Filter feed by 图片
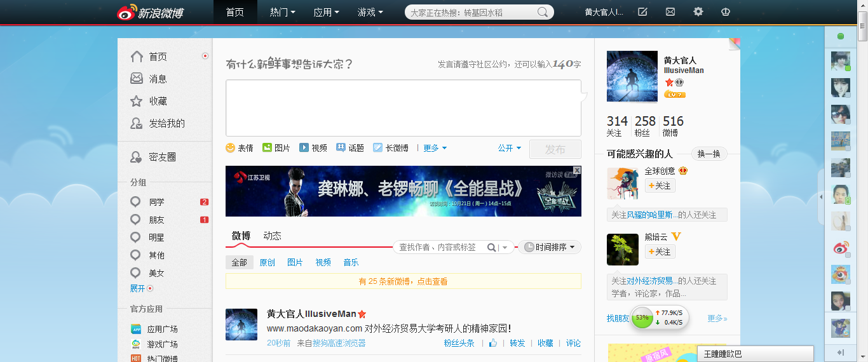 coord(295,262)
